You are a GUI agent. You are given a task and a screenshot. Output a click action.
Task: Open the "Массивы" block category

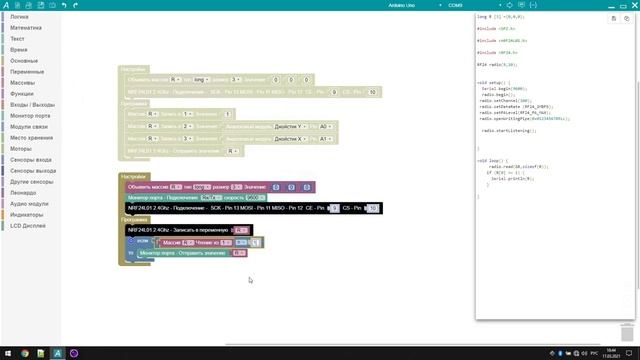(x=22, y=83)
